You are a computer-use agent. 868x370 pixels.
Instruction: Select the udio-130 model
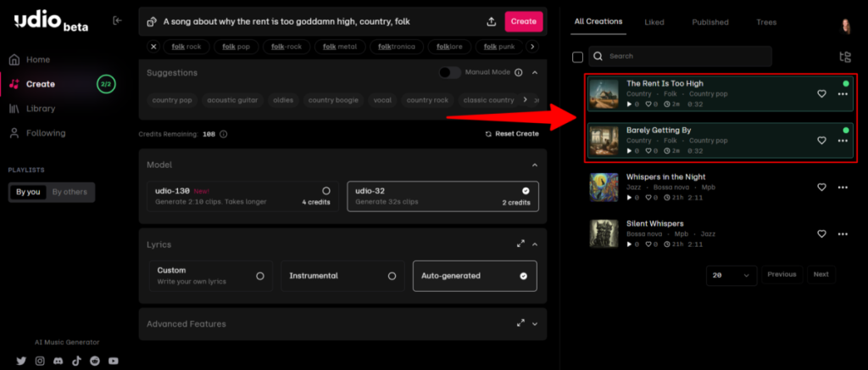point(243,196)
